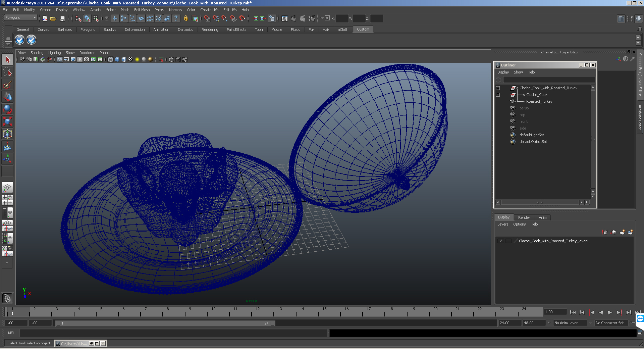644x349 pixels.
Task: Enable smooth shade all blue cube
Action: (x=117, y=59)
